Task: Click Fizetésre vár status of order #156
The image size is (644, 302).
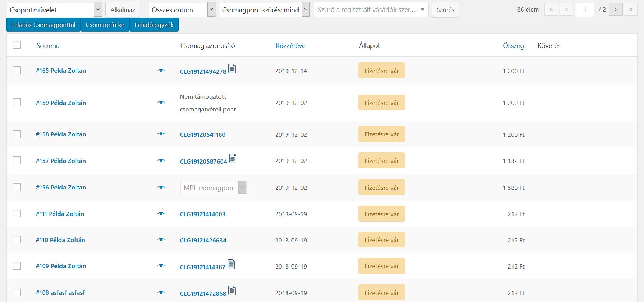Action: pyautogui.click(x=381, y=188)
